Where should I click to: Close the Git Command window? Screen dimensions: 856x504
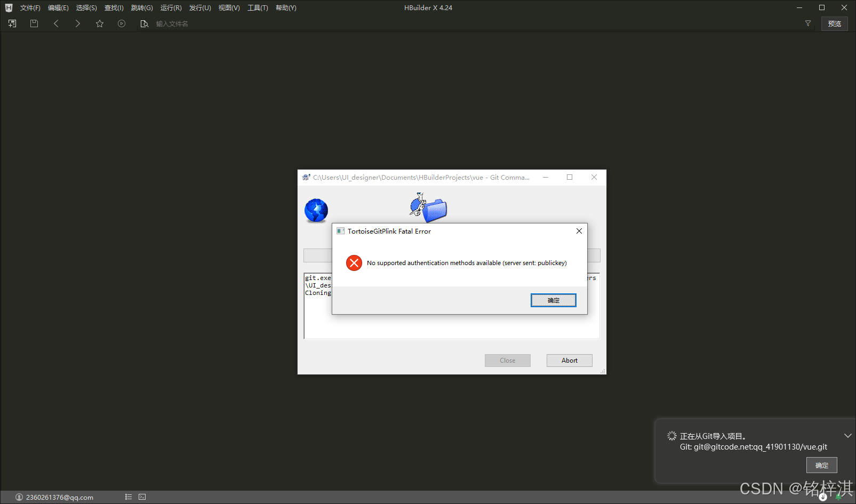594,177
